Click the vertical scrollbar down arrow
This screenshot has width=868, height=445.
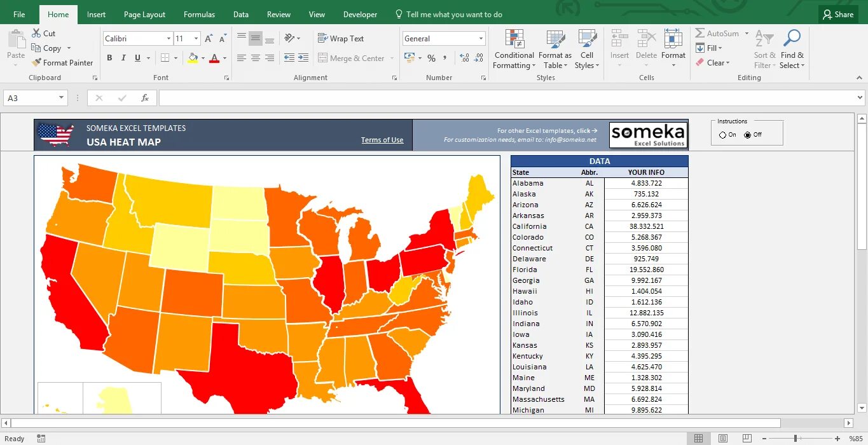[x=862, y=408]
